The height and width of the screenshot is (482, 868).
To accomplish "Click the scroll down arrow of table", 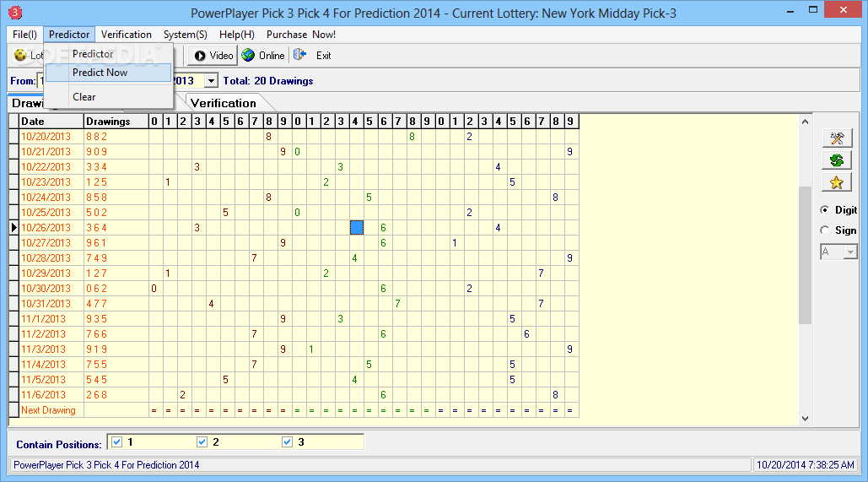I will tap(806, 419).
